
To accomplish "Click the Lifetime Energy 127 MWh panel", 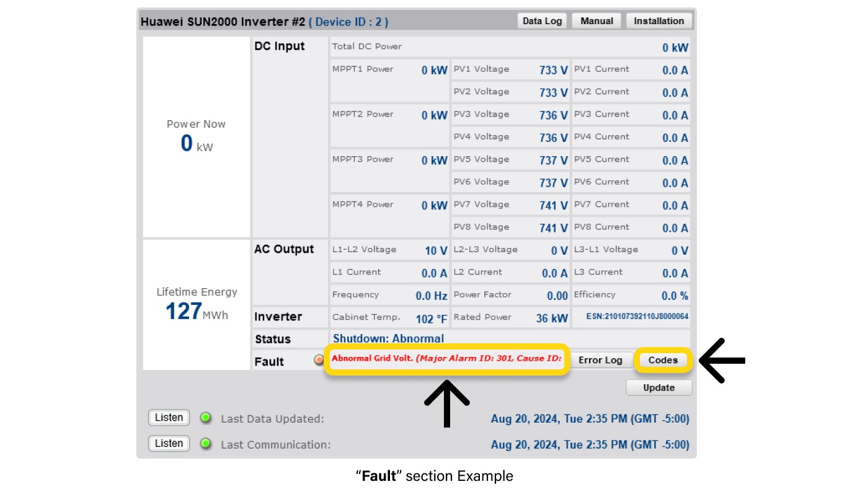I will (196, 304).
